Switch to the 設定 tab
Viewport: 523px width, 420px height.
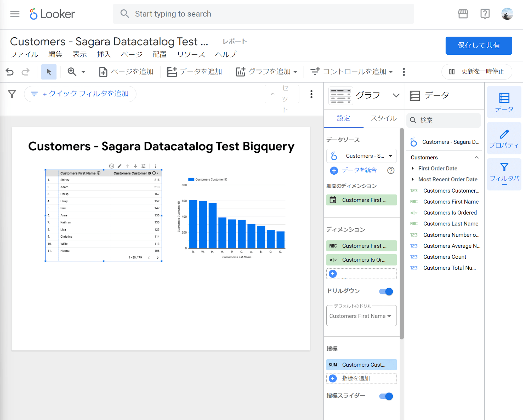point(343,118)
